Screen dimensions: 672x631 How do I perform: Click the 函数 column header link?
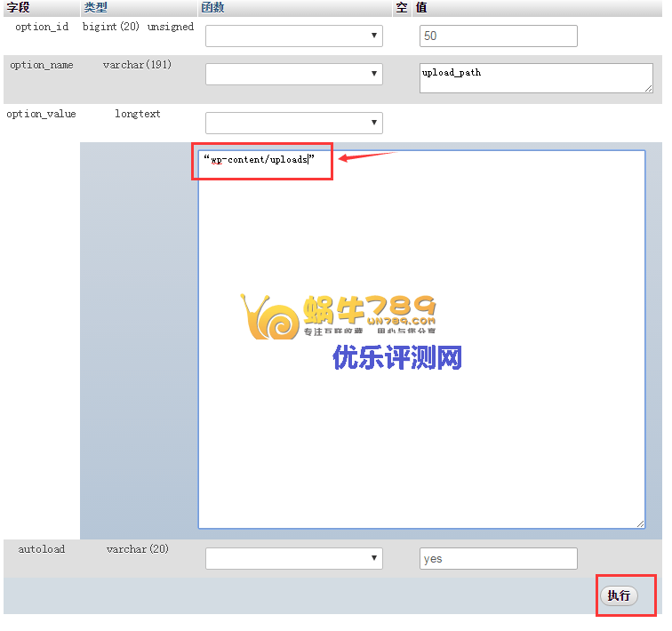pyautogui.click(x=212, y=7)
